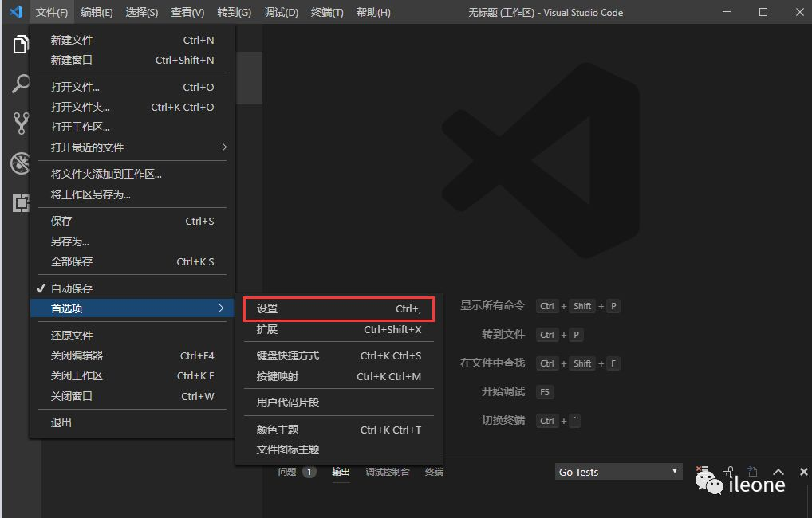This screenshot has width=812, height=518.
Task: Open the Extensions view icon
Action: pyautogui.click(x=21, y=203)
